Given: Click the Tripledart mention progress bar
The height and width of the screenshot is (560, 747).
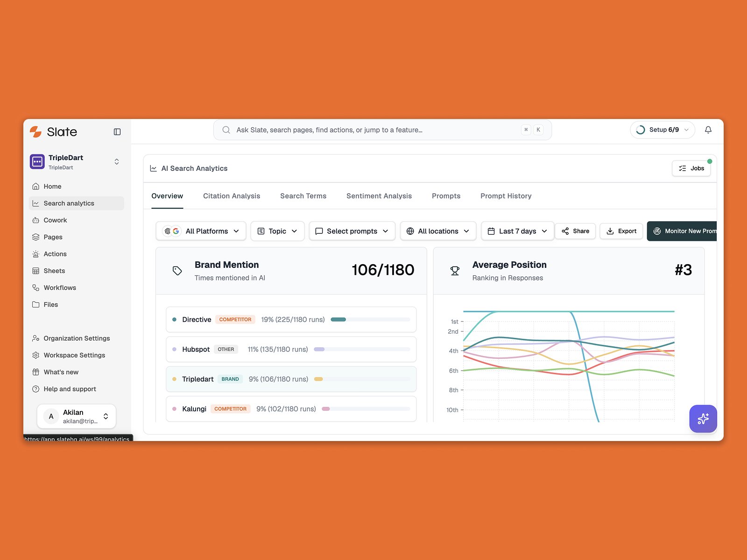Looking at the screenshot, I should click(362, 379).
